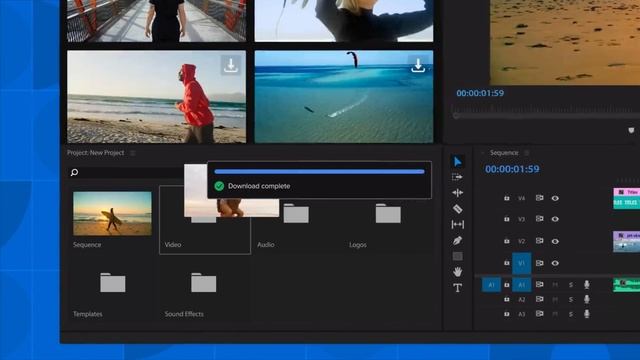Lock audio track A2
The height and width of the screenshot is (360, 640).
pos(507,299)
